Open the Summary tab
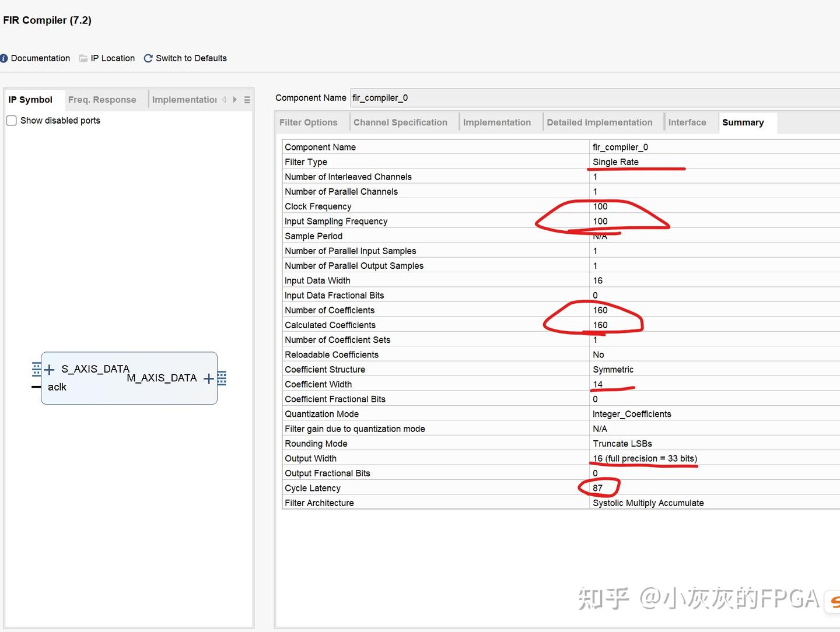The height and width of the screenshot is (632, 840). 743,122
